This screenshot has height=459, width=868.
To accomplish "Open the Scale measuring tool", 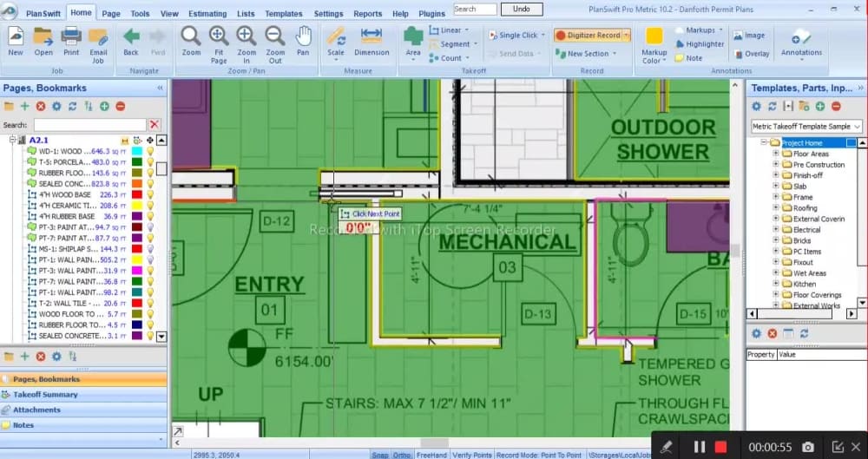I will tap(335, 44).
